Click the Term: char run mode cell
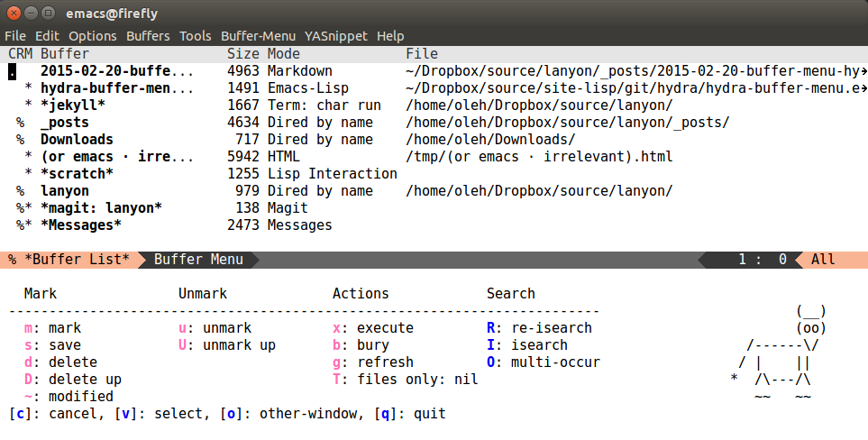This screenshot has width=868, height=440. pos(324,105)
